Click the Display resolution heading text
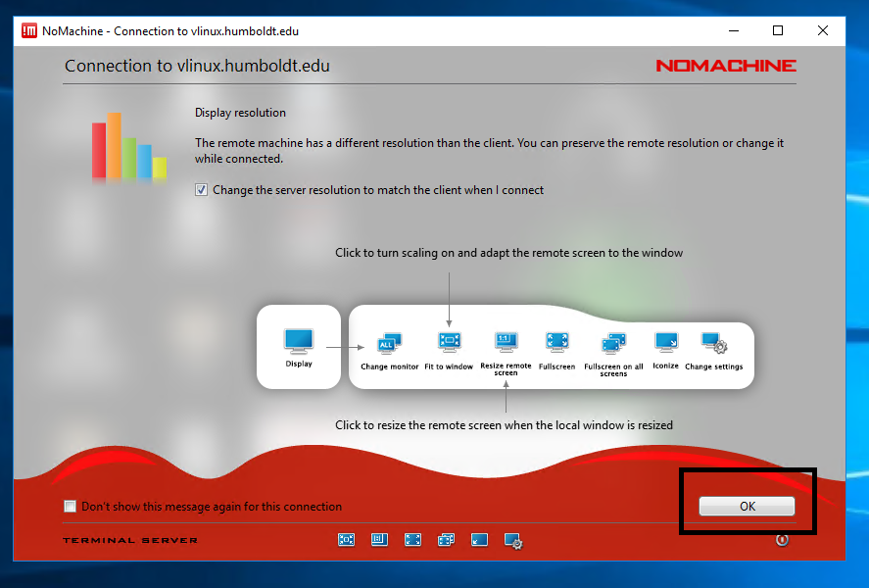Image resolution: width=869 pixels, height=588 pixels. coord(240,113)
